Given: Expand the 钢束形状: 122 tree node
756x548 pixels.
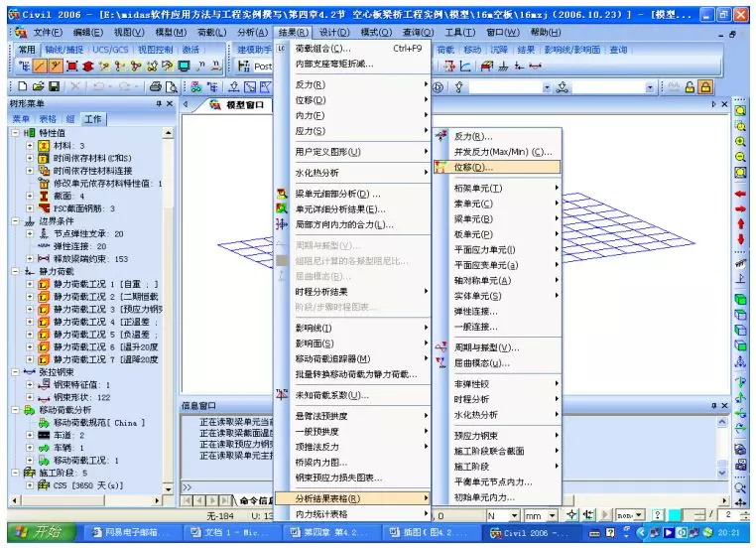Looking at the screenshot, I should pyautogui.click(x=30, y=397).
